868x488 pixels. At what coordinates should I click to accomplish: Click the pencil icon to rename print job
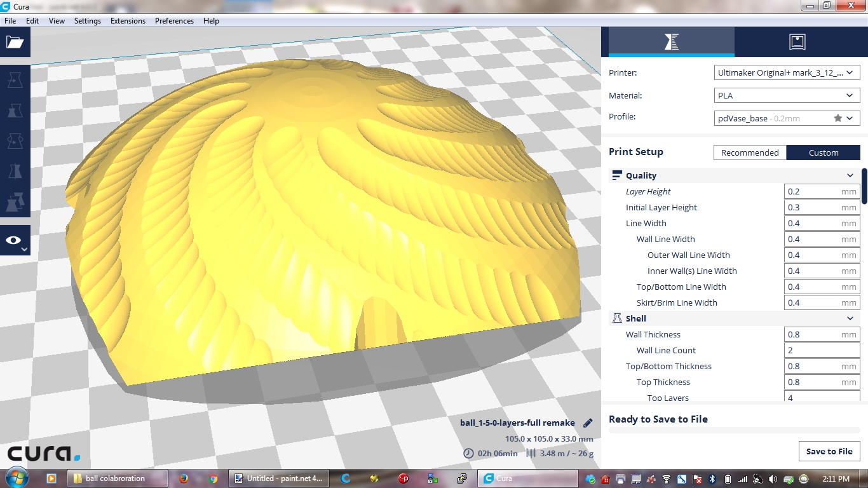click(588, 423)
